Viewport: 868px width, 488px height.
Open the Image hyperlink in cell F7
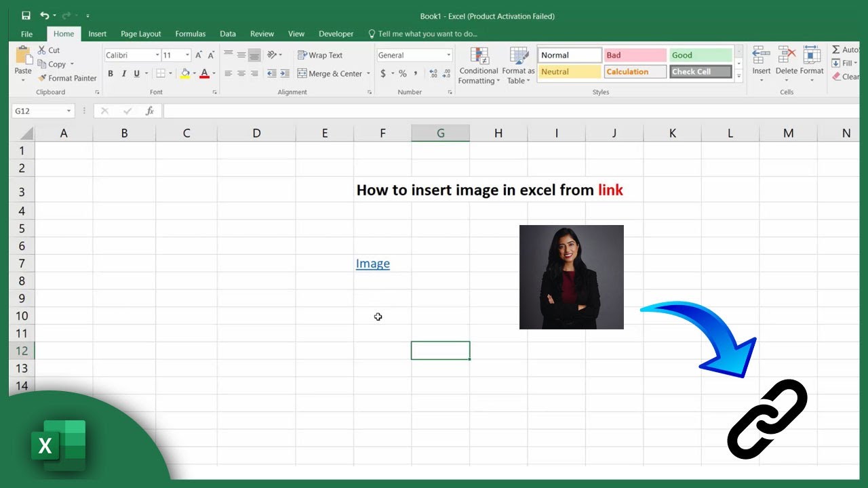click(373, 264)
